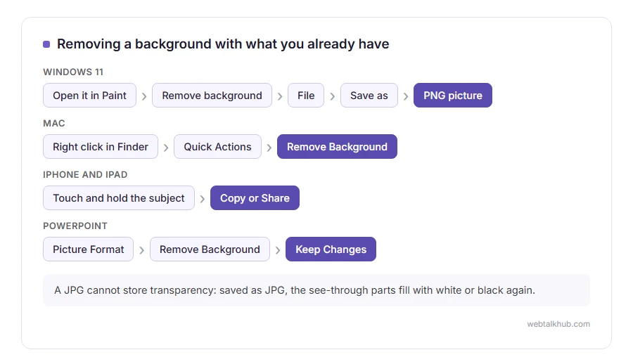This screenshot has height=364, width=633.
Task: Click the purple 'PNG picture' chip
Action: (x=452, y=96)
